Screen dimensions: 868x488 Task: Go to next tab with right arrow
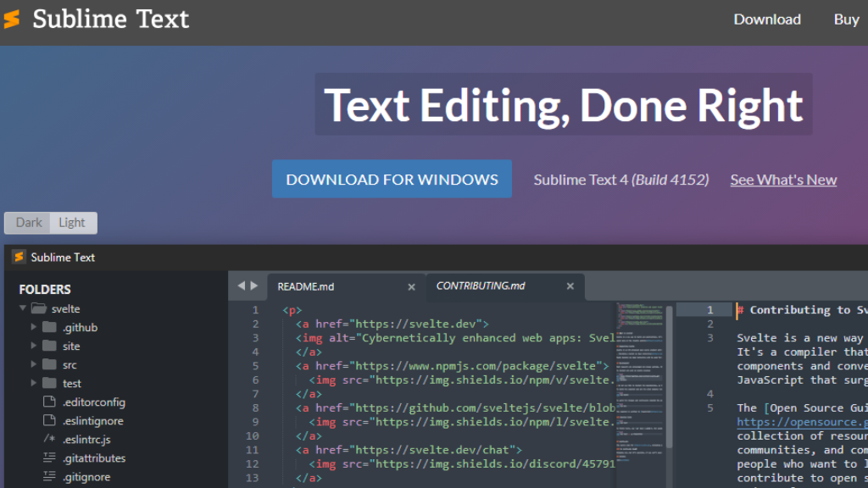click(254, 286)
